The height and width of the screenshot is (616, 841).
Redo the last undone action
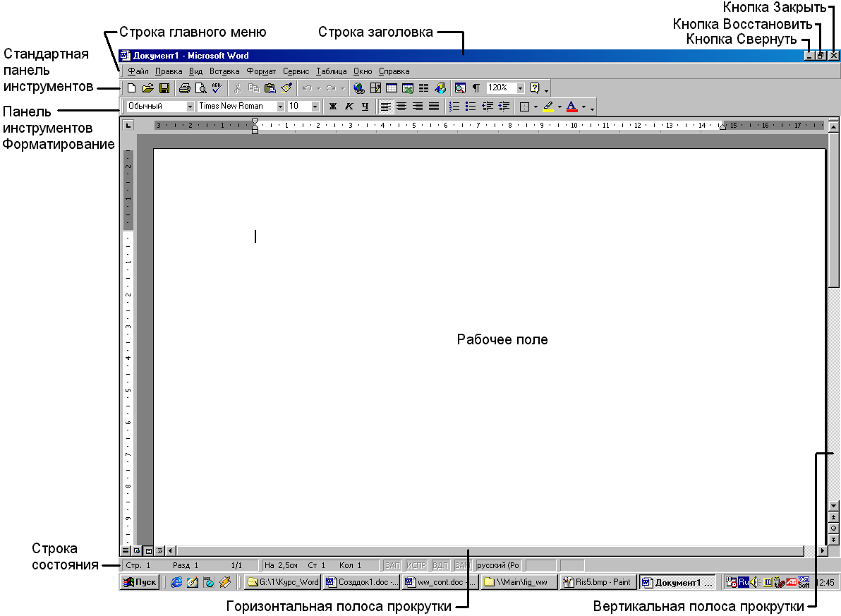coord(331,88)
